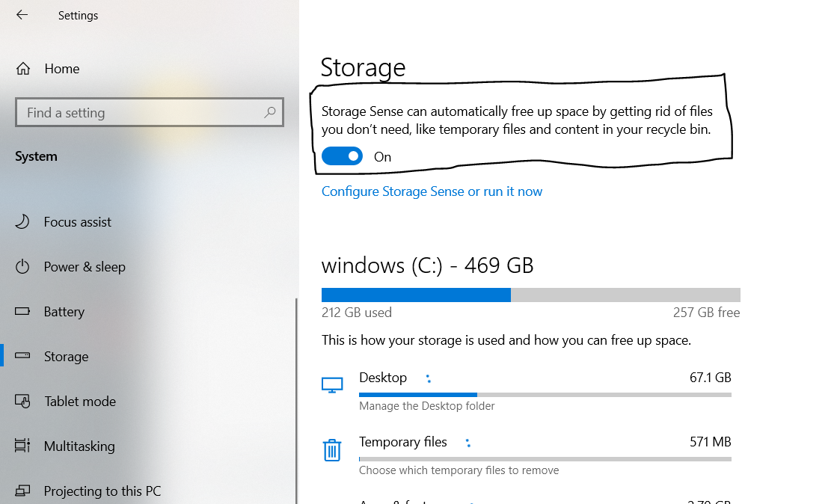The image size is (840, 504).
Task: Open Configure Storage Sense or run it now
Action: pos(432,191)
